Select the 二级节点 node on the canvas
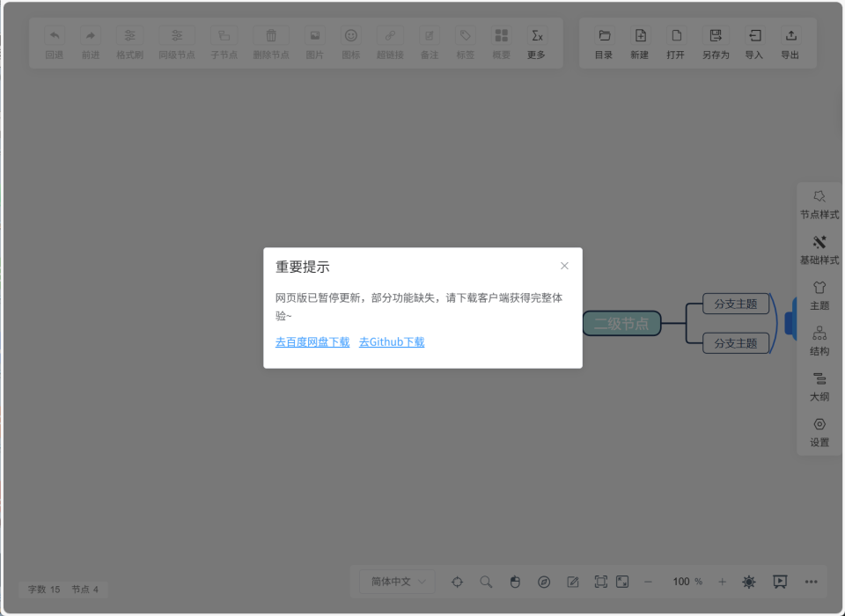 click(621, 323)
